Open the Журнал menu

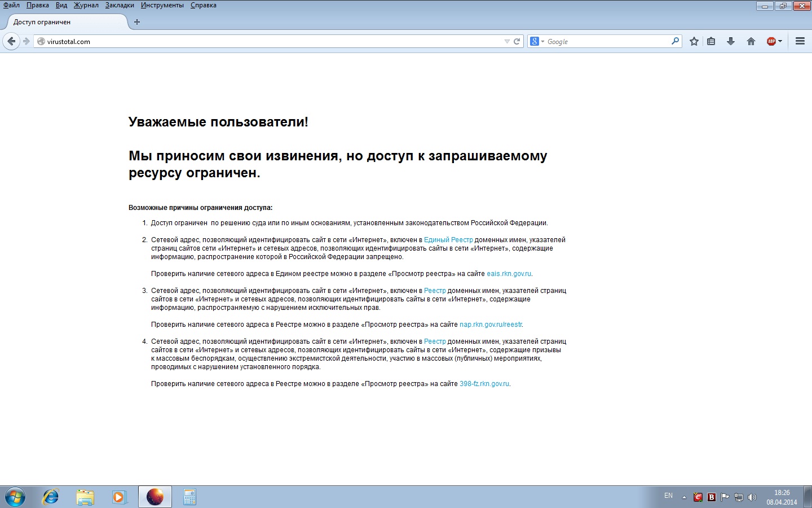86,5
